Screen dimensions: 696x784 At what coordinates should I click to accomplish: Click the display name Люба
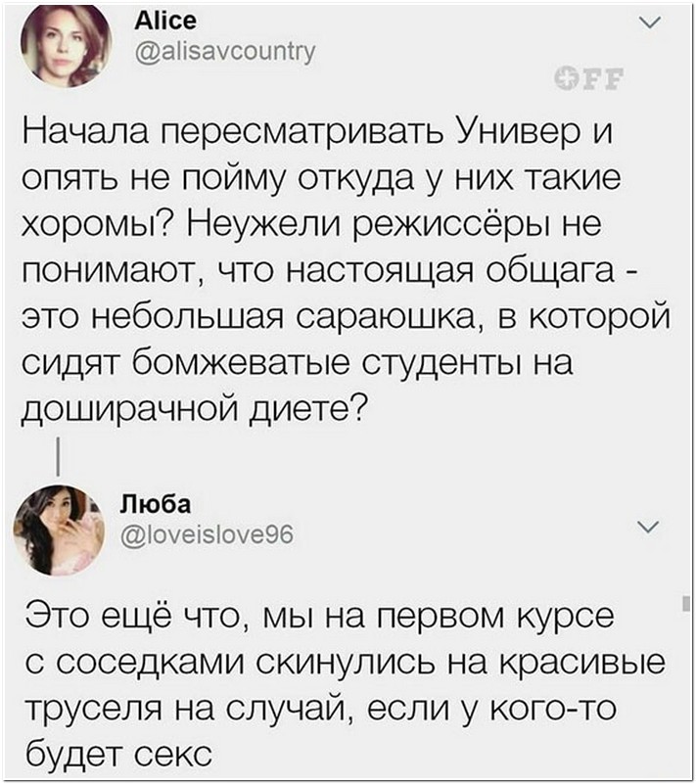point(156,504)
